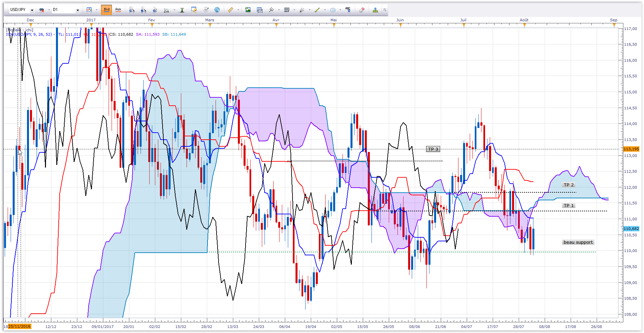Screen dimensions: 644x333
Task: Toggle the Ask price button
Action: (118, 10)
